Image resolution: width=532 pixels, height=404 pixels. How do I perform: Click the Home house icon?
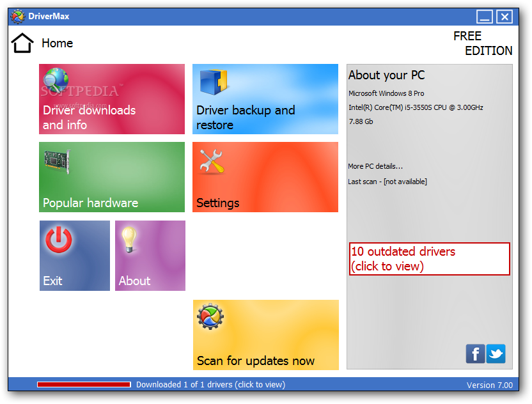22,43
